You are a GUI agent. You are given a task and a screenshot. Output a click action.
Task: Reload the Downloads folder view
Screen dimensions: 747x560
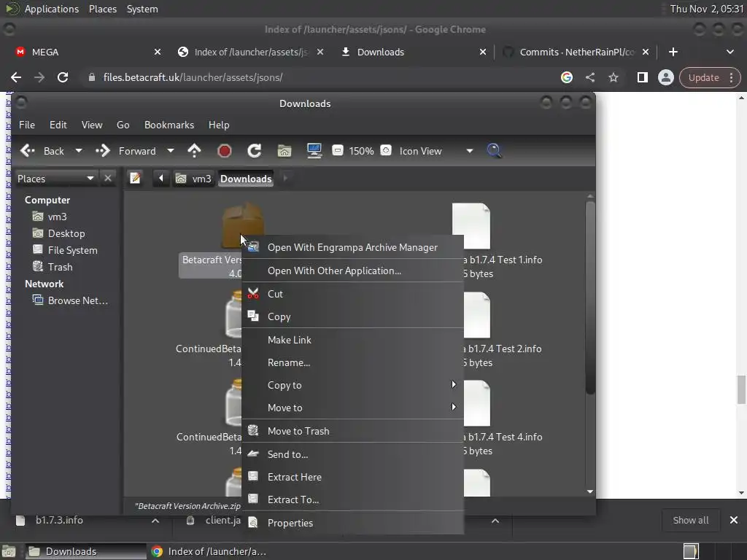coord(255,151)
